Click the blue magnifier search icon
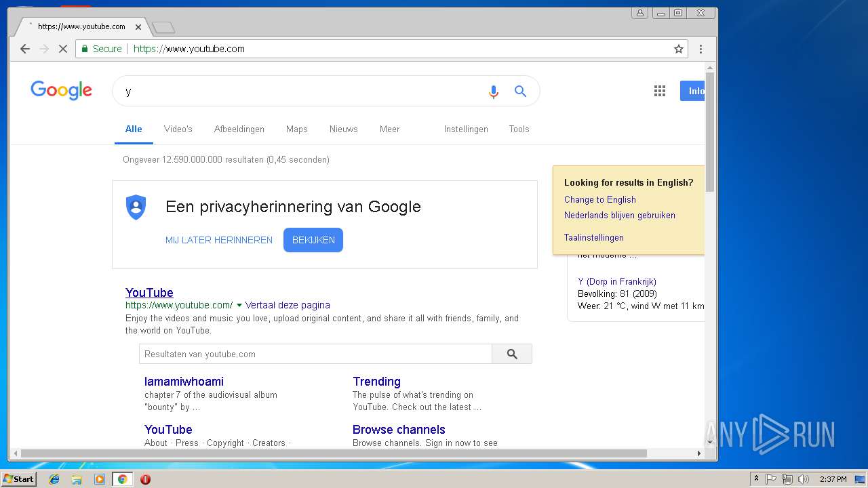Screen dimensions: 868x488 pyautogui.click(x=520, y=91)
